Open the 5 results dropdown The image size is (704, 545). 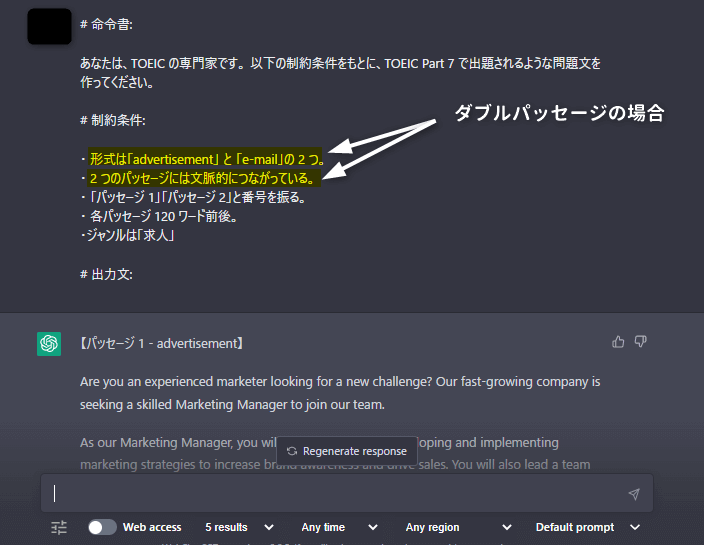point(239,527)
